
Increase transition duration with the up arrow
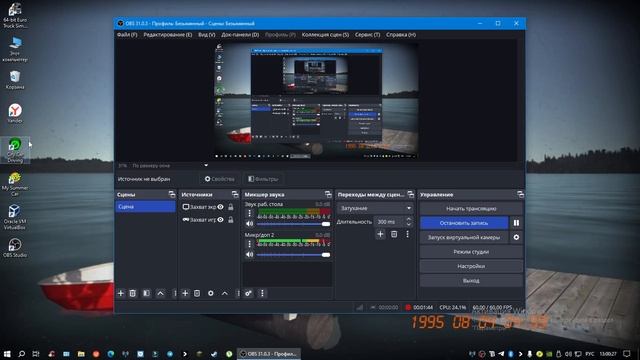(x=409, y=219)
